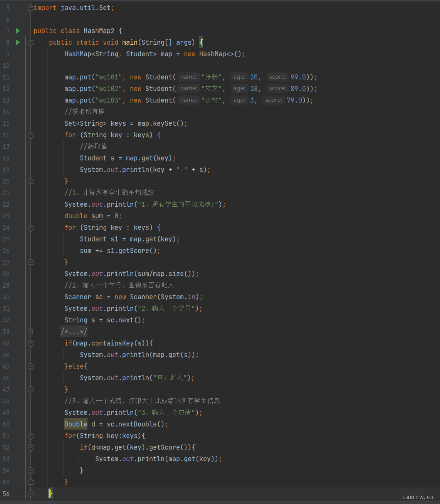This screenshot has width=440, height=504.
Task: Collapse the for loop fold marker on line 16
Action: 31,135
